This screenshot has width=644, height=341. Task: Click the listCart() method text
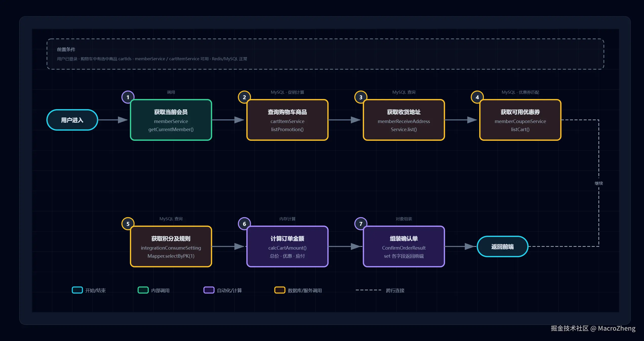[x=520, y=129]
